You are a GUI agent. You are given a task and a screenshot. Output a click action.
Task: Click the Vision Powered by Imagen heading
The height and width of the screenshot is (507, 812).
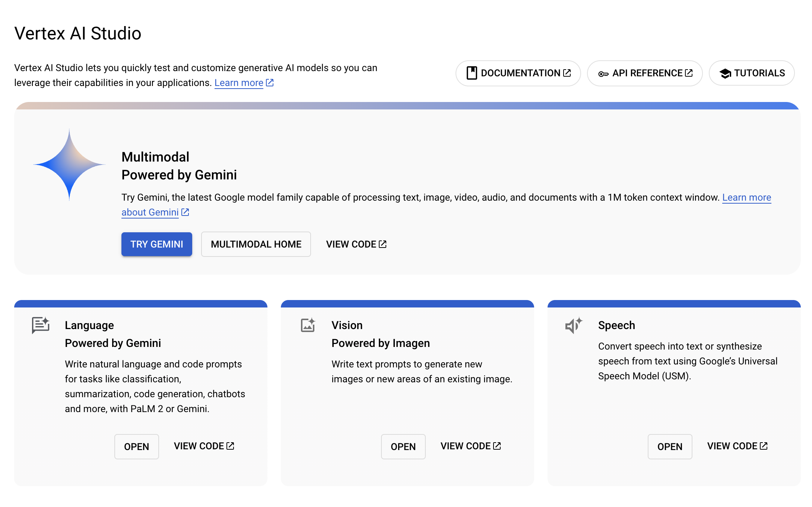[x=381, y=334]
